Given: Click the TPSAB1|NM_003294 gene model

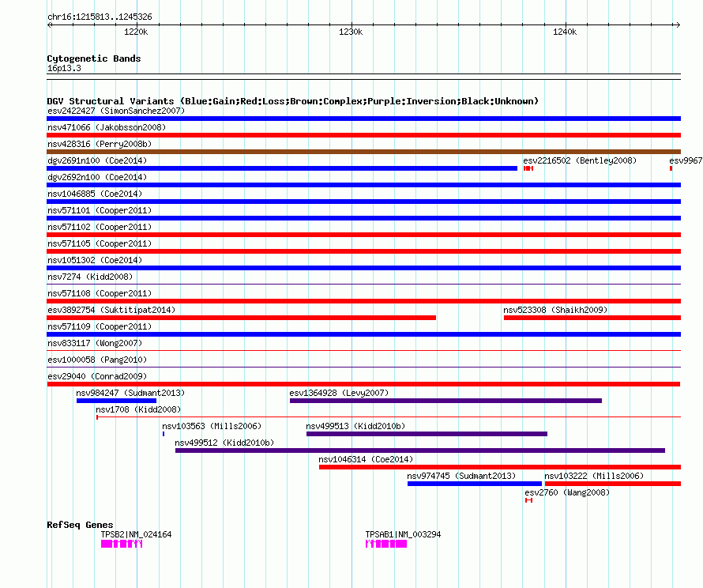Looking at the screenshot, I should pos(386,544).
